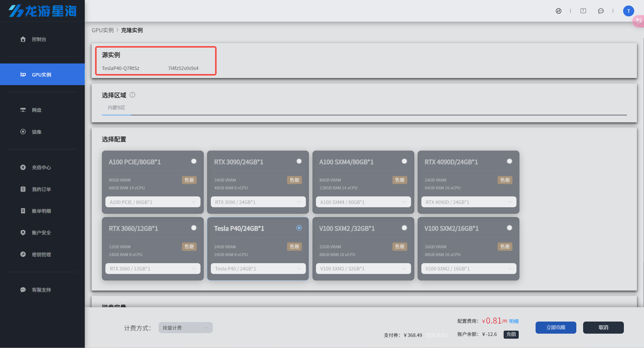Expand the RTX 4090D / 24GB*1 dropdown
This screenshot has height=348, width=644.
point(468,202)
